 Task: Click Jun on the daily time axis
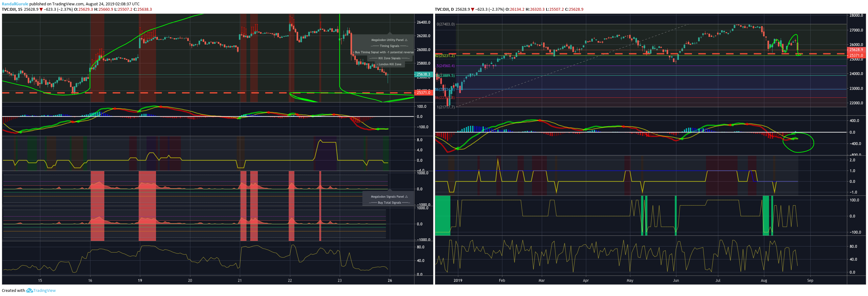[676, 280]
